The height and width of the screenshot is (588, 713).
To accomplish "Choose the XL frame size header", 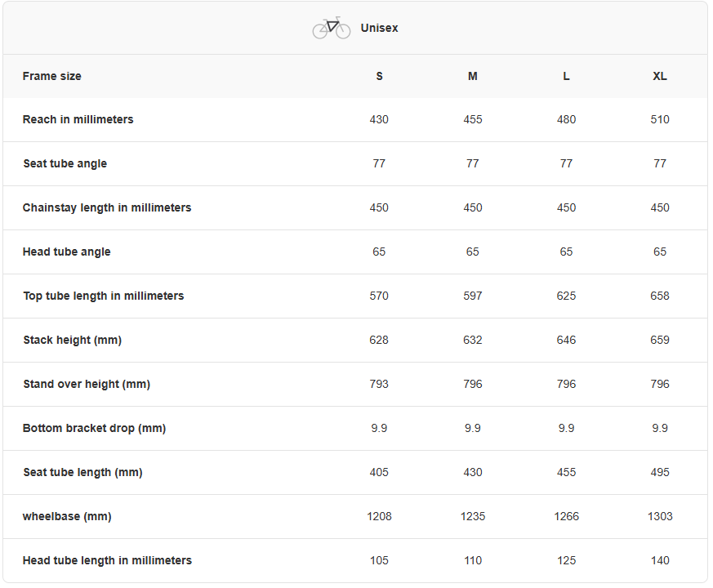I will point(660,76).
